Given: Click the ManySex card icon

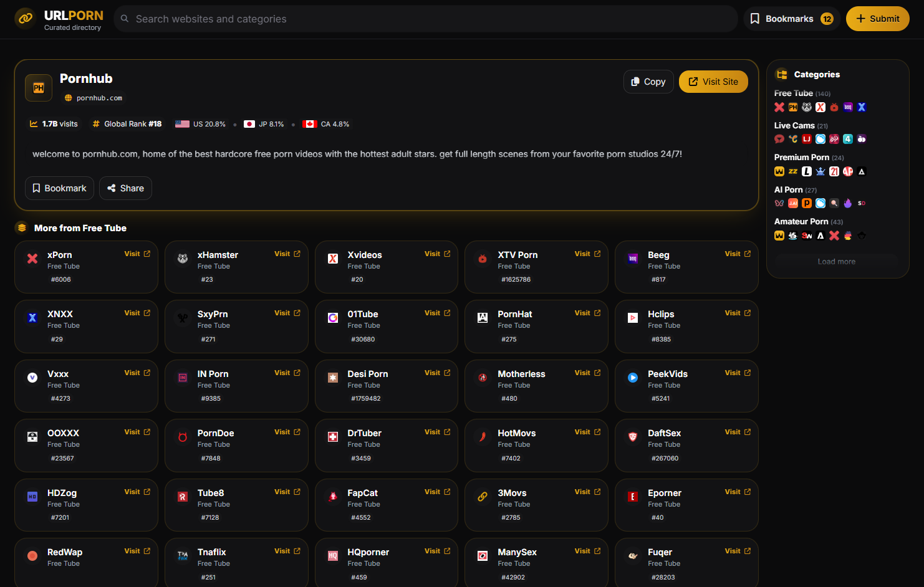Looking at the screenshot, I should coord(483,556).
